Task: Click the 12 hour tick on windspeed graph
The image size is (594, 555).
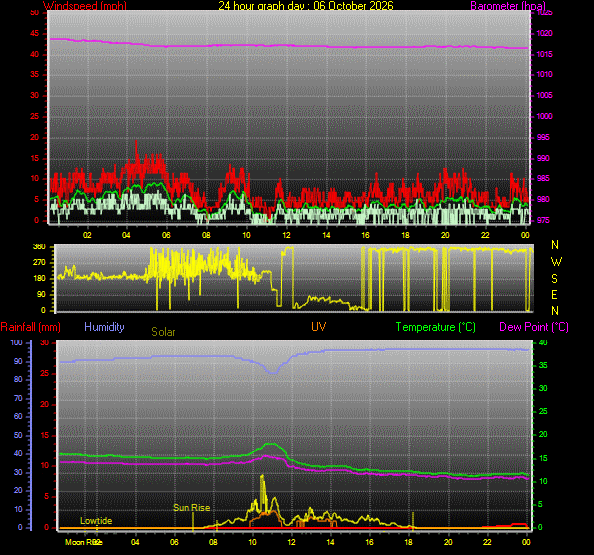Action: pyautogui.click(x=286, y=235)
